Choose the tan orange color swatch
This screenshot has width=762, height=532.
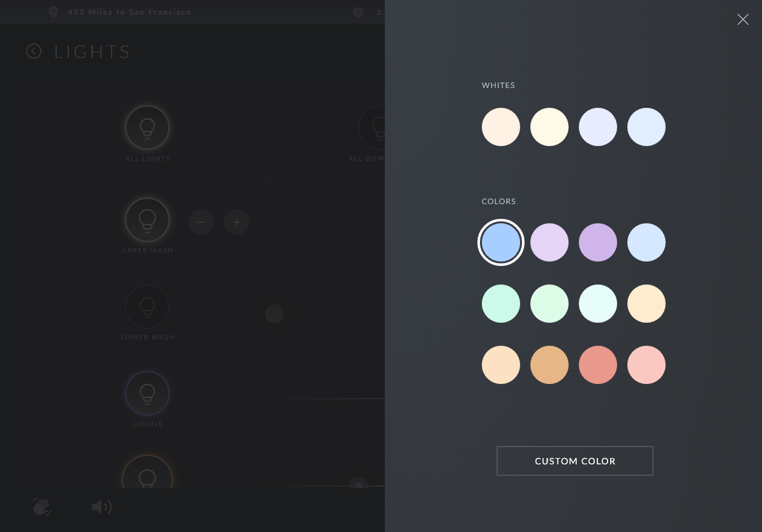[549, 365]
